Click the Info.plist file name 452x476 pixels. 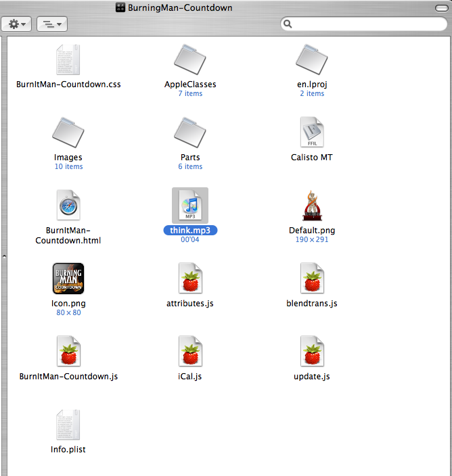point(68,450)
